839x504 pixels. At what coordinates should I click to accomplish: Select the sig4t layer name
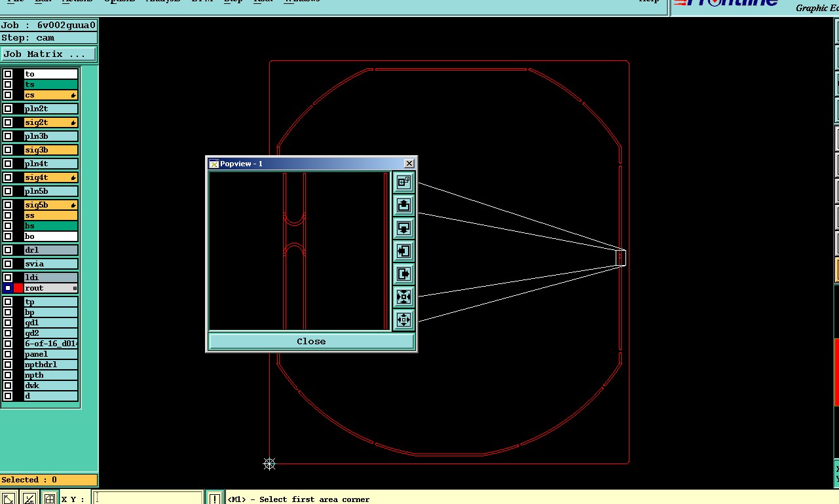pos(51,177)
